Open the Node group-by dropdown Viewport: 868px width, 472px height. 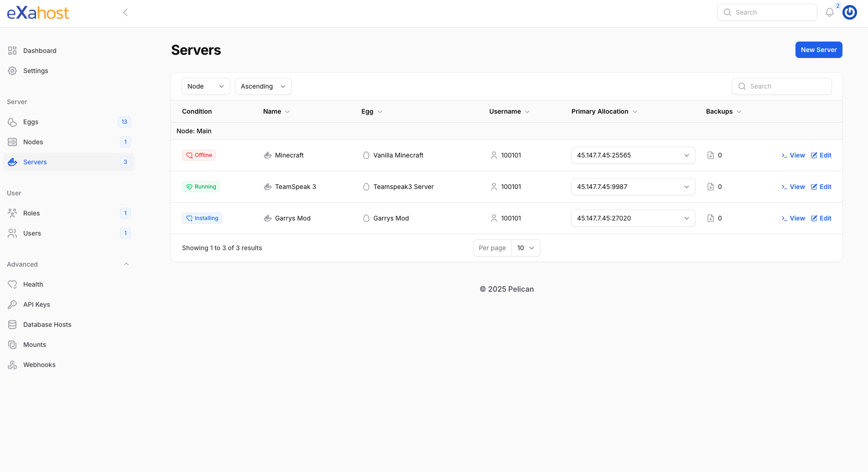click(205, 86)
